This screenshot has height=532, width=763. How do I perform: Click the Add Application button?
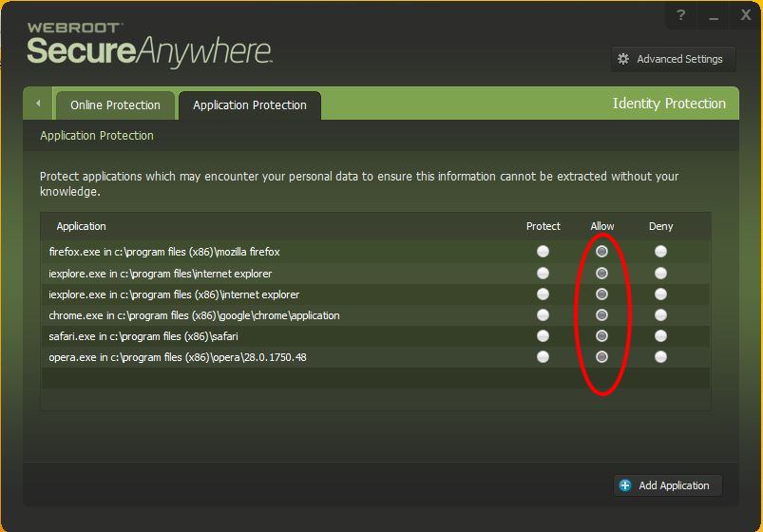tap(668, 485)
